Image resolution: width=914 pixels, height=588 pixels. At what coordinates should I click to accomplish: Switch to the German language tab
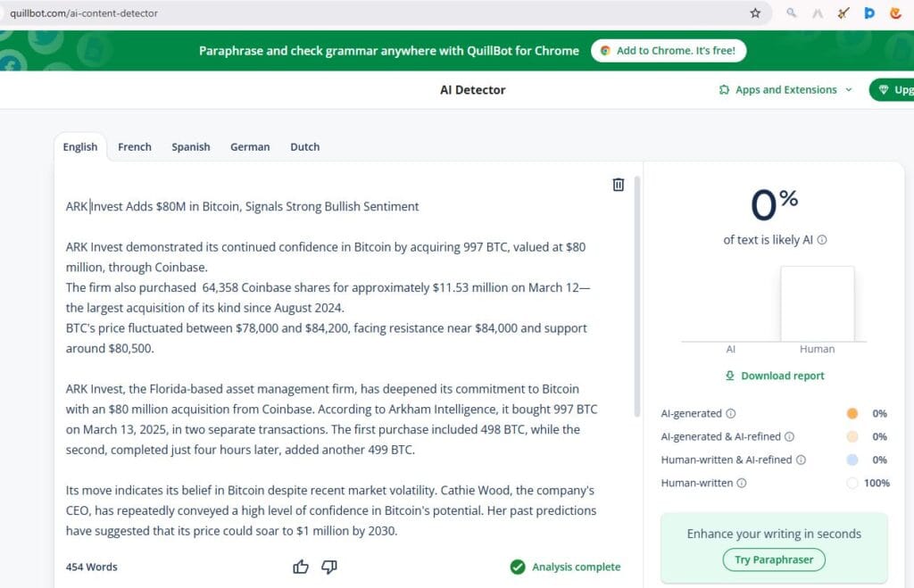250,147
